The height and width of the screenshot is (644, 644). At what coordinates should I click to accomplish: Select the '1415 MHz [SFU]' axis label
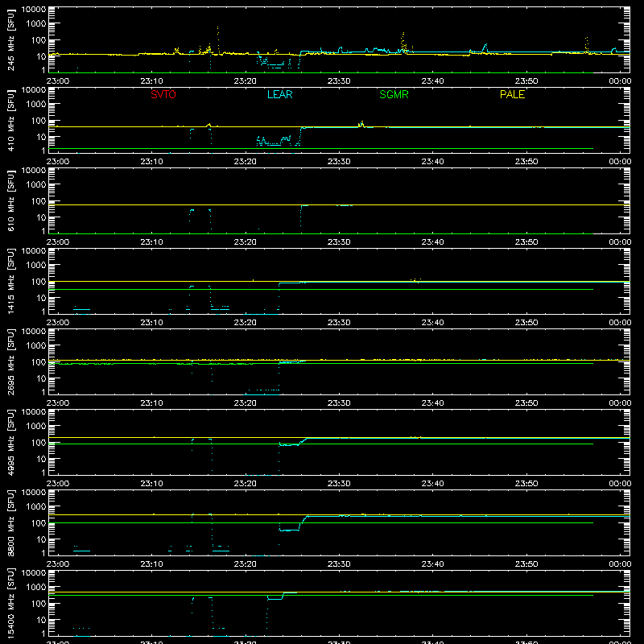click(11, 281)
